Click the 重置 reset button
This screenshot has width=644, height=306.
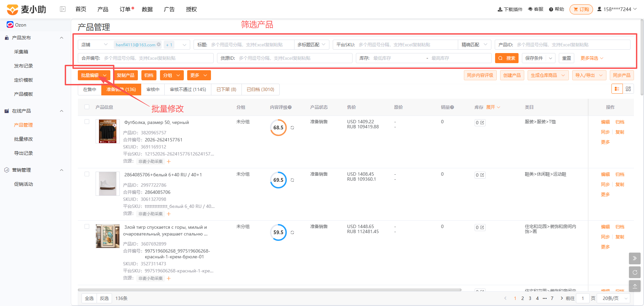567,58
